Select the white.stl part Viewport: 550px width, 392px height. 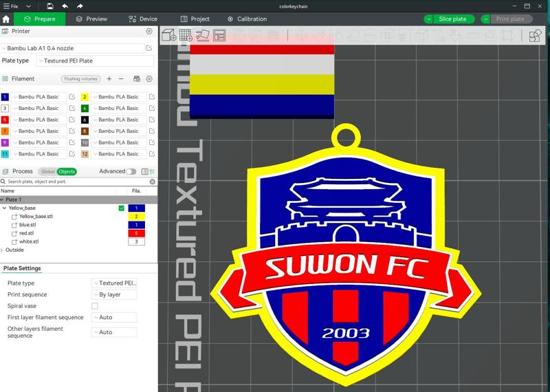click(x=29, y=241)
